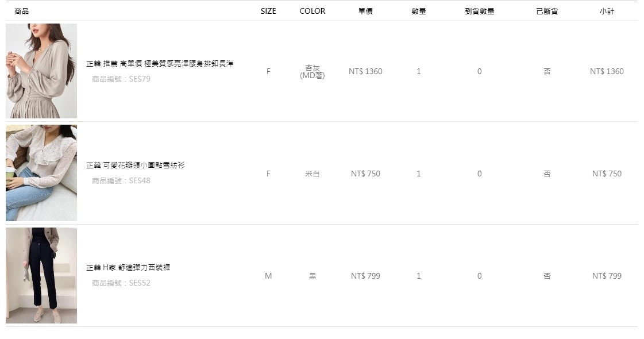Select the 單價 column header
The image size is (644, 339).
365,11
